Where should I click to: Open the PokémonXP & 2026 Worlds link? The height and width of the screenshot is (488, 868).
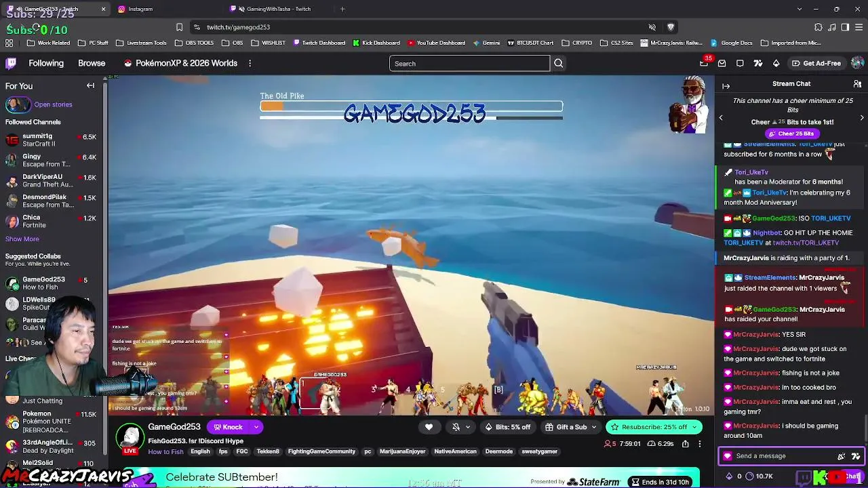click(180, 63)
